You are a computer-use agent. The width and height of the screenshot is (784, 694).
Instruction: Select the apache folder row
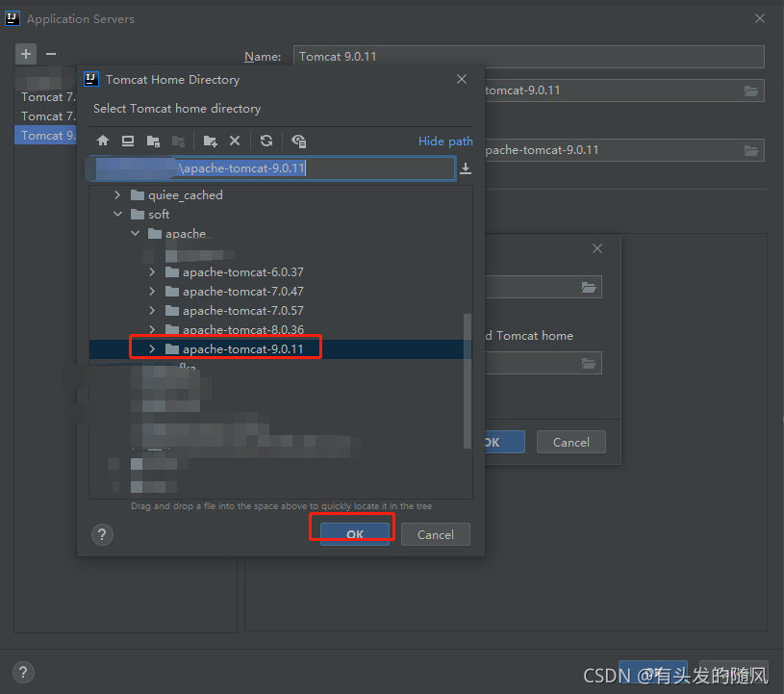[x=281, y=233]
